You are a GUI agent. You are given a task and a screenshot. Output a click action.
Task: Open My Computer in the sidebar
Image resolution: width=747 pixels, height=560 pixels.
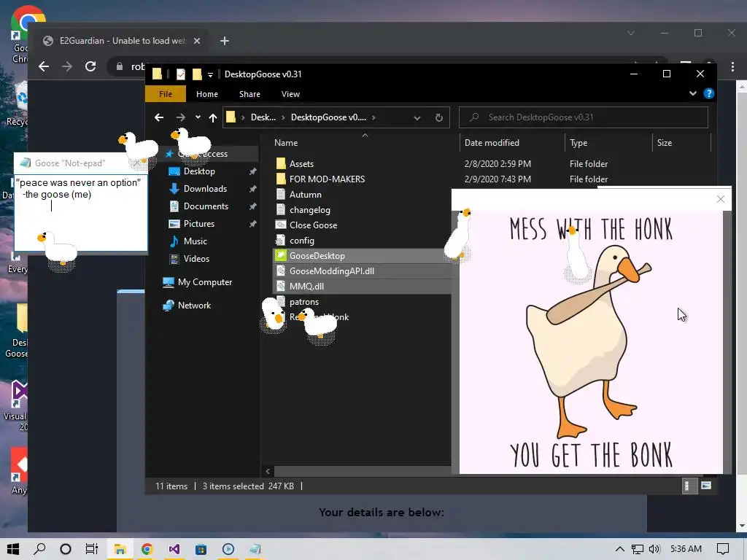204,282
